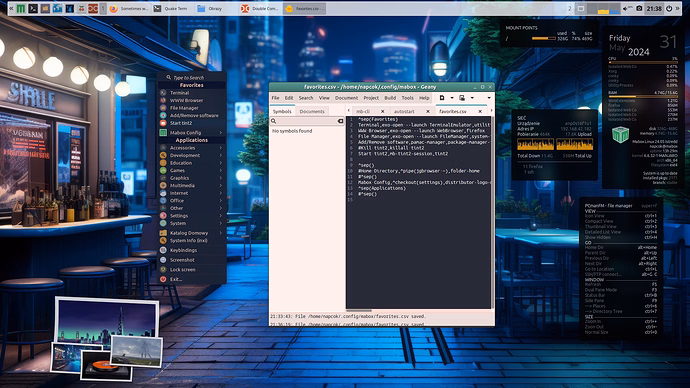Click the Open file icon in the Geany toolbar
Screen dimensions: 690x388
pos(462,98)
